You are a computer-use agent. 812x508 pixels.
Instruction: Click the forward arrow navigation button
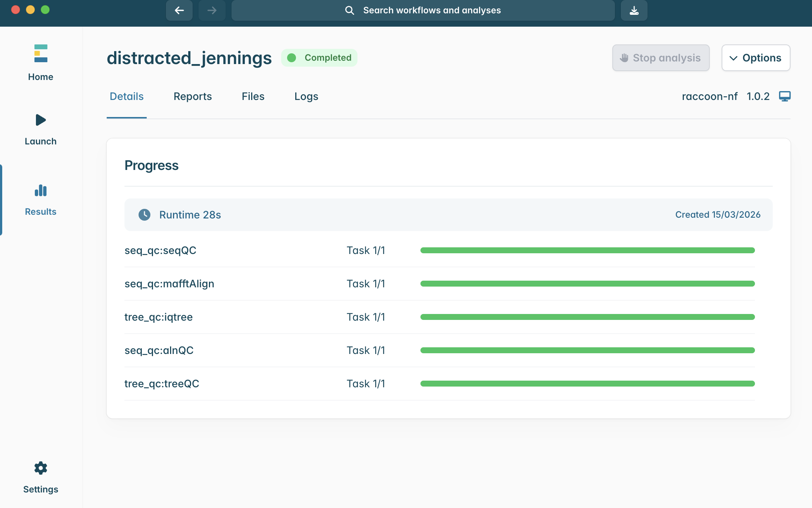click(x=212, y=10)
